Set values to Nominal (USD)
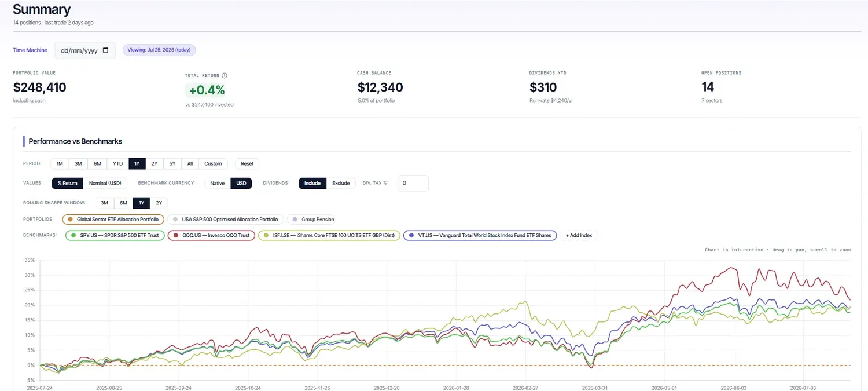Viewport: 868px width, 391px height. [105, 183]
